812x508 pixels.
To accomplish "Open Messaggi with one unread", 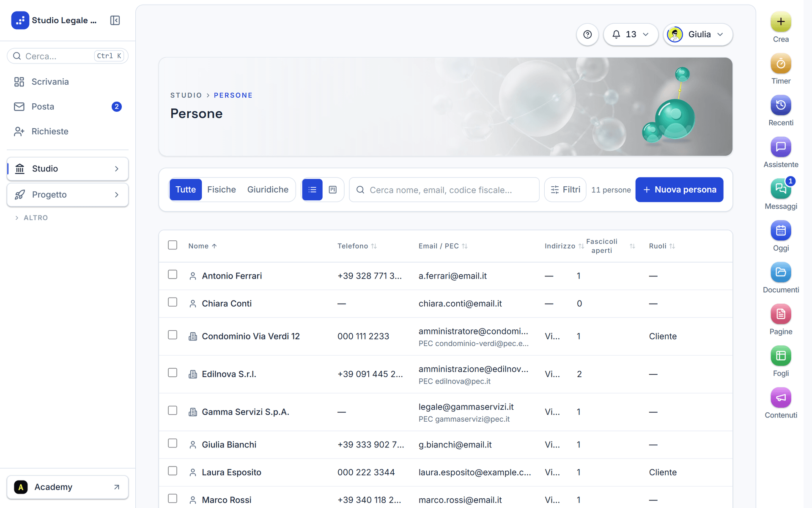I will pos(781,189).
